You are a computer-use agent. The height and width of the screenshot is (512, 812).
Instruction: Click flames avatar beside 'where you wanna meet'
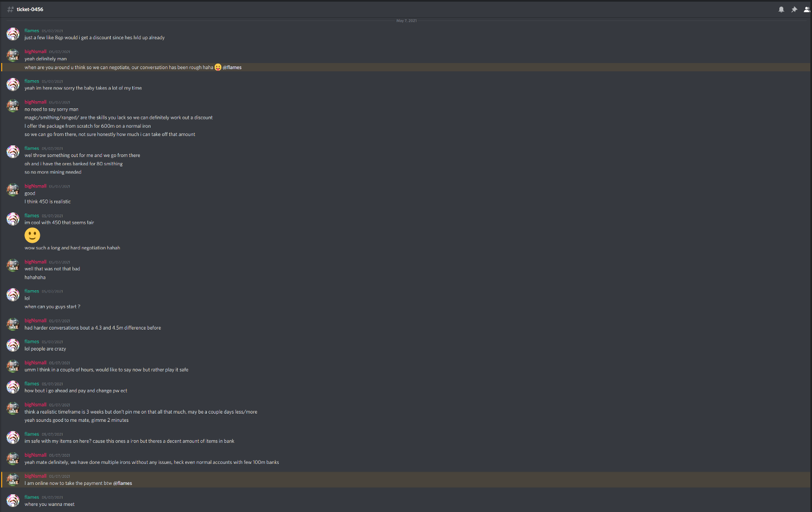(x=13, y=500)
